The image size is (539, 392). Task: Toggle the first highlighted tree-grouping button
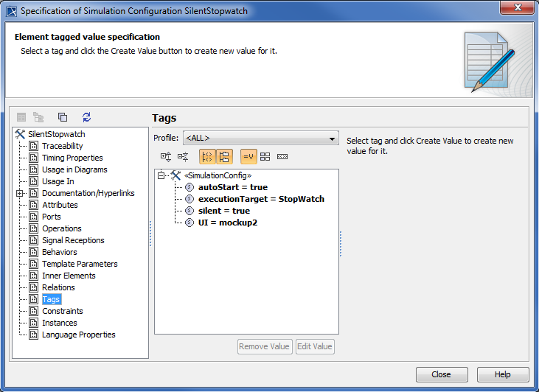pyautogui.click(x=207, y=156)
